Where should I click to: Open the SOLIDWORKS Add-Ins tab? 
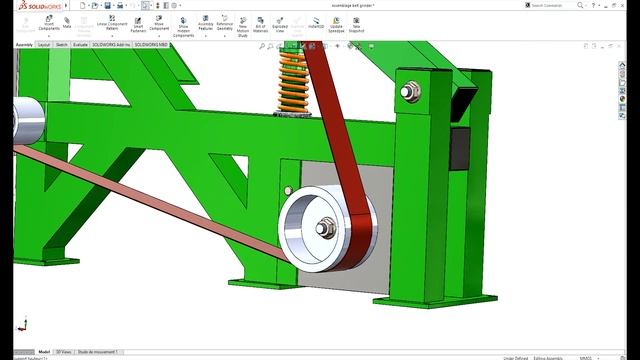[111, 44]
